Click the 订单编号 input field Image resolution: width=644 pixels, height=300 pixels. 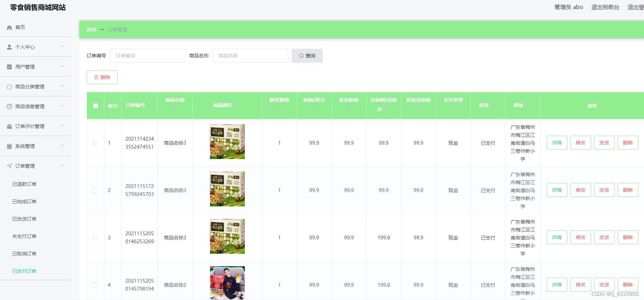(x=148, y=56)
